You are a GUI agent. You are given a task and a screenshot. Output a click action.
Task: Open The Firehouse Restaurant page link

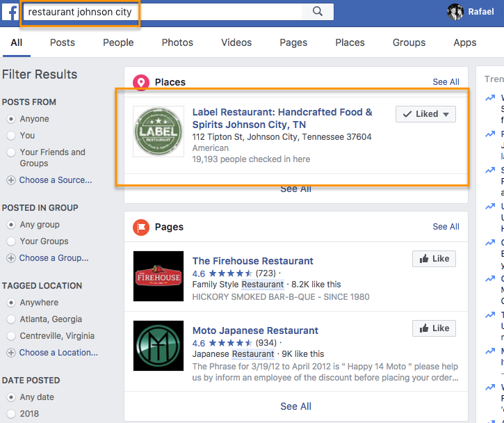252,261
